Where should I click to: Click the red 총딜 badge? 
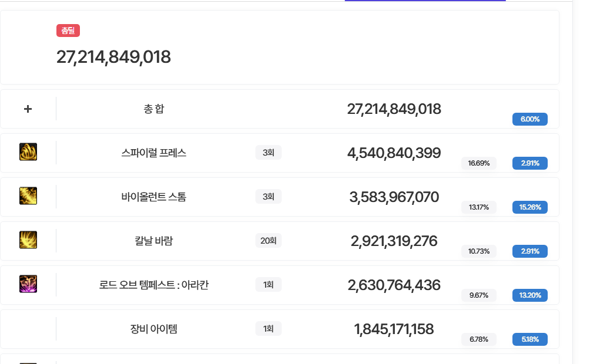point(68,31)
